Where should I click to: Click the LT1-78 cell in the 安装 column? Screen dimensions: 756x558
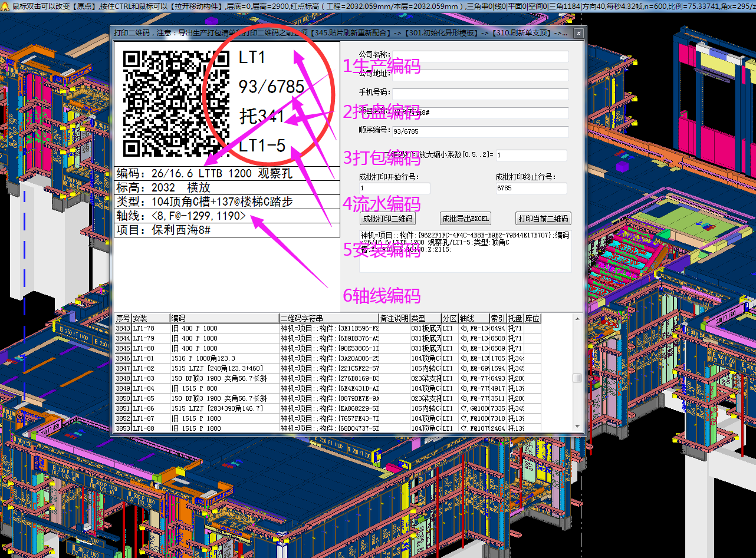(x=150, y=328)
